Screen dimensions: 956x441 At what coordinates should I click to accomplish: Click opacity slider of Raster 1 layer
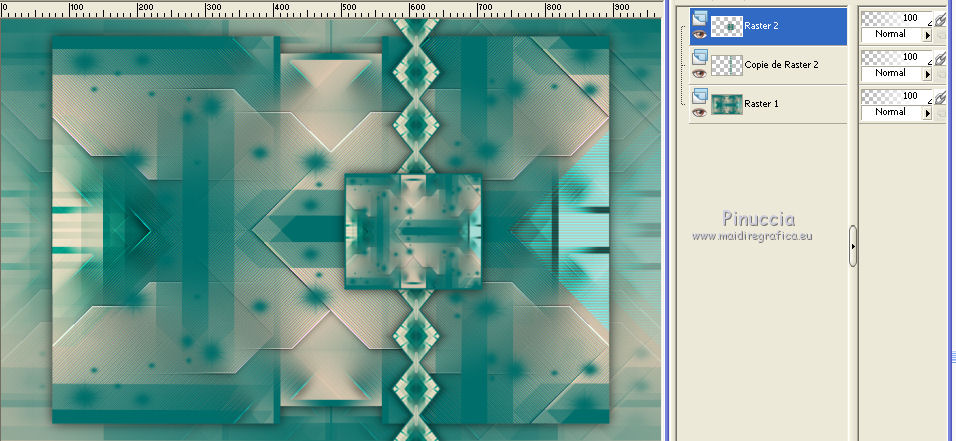click(897, 96)
